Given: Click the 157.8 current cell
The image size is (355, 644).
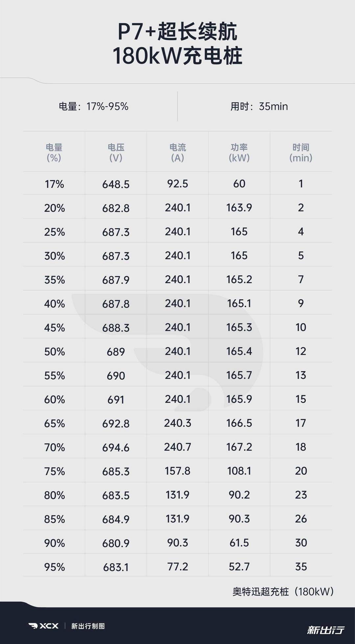Looking at the screenshot, I should 177,471.
